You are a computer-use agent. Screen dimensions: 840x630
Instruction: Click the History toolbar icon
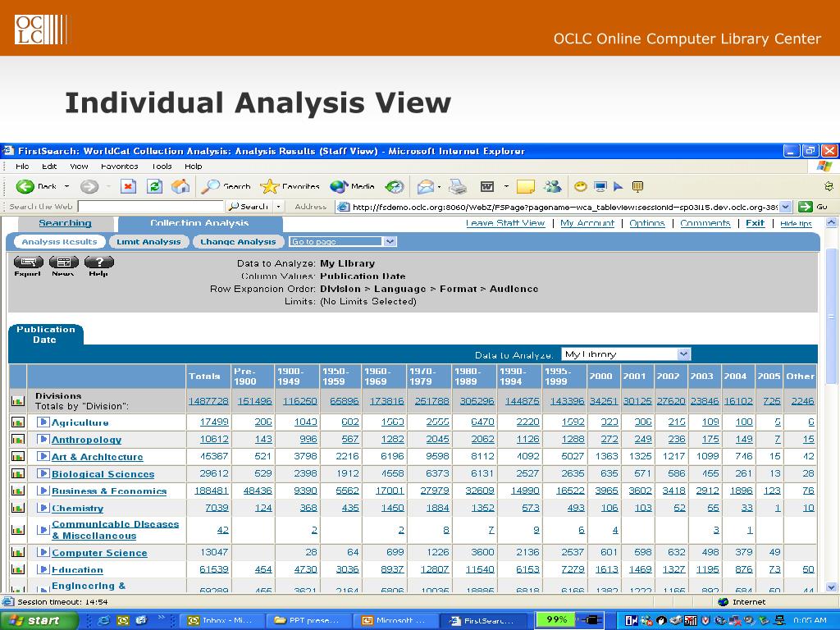click(395, 186)
